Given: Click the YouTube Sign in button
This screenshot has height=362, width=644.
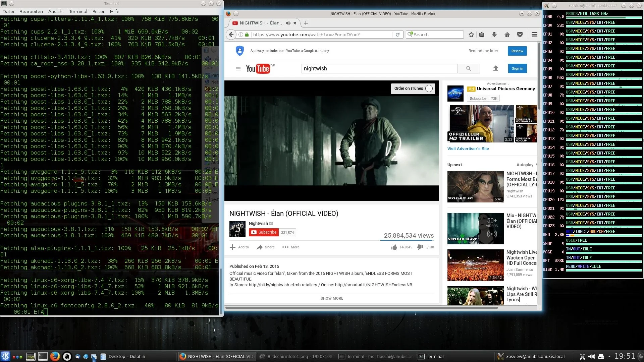Looking at the screenshot, I should click(x=517, y=68).
